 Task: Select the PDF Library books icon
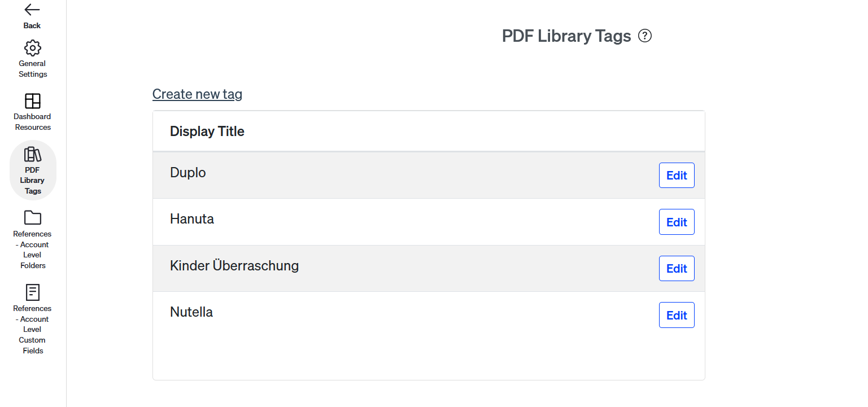(x=33, y=154)
